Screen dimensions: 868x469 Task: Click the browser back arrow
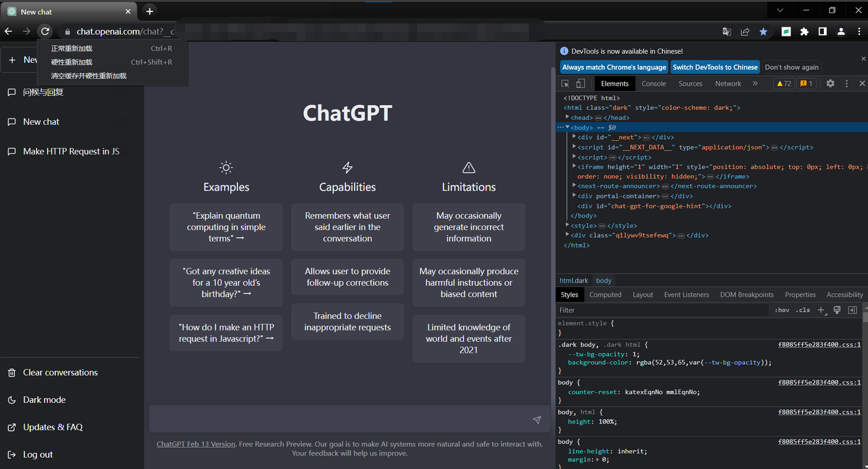click(8, 31)
